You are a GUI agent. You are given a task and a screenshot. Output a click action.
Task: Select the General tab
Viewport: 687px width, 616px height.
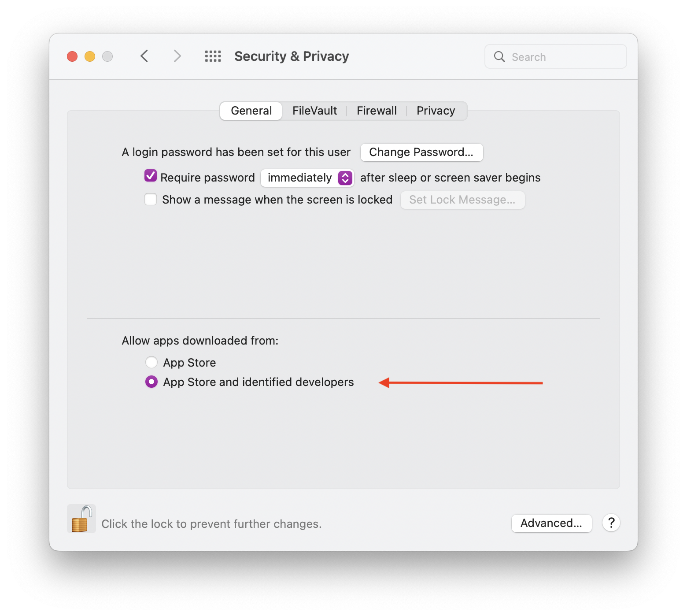(x=251, y=111)
